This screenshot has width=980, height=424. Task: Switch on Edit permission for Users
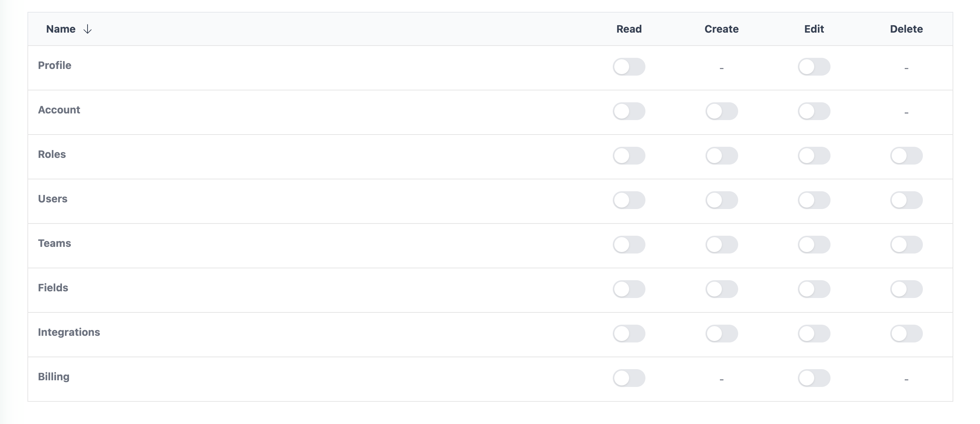tap(813, 201)
